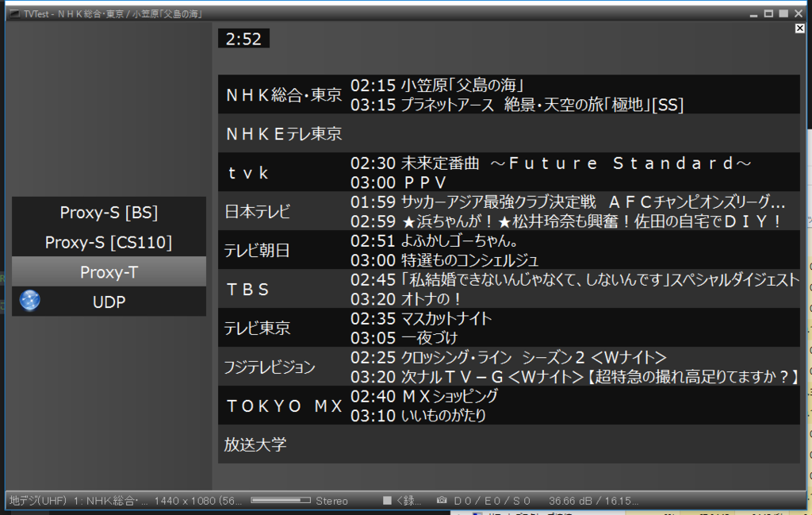Open the 1: NHK総合 channel selector in status bar

click(110, 501)
